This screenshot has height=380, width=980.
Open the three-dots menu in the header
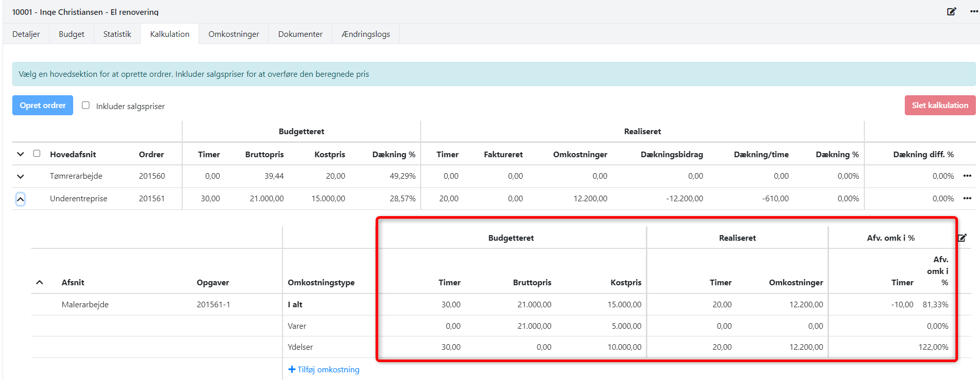pos(974,11)
